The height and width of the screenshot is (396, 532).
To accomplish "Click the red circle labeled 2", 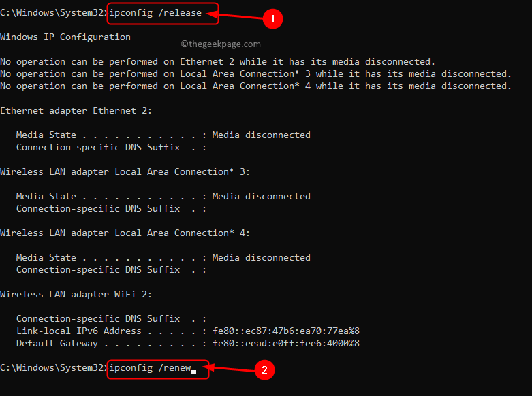I will tap(265, 369).
